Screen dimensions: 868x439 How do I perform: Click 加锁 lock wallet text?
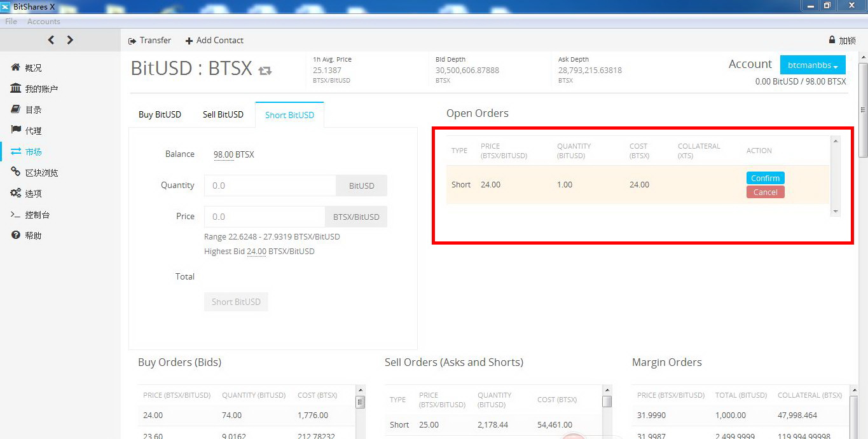click(847, 40)
